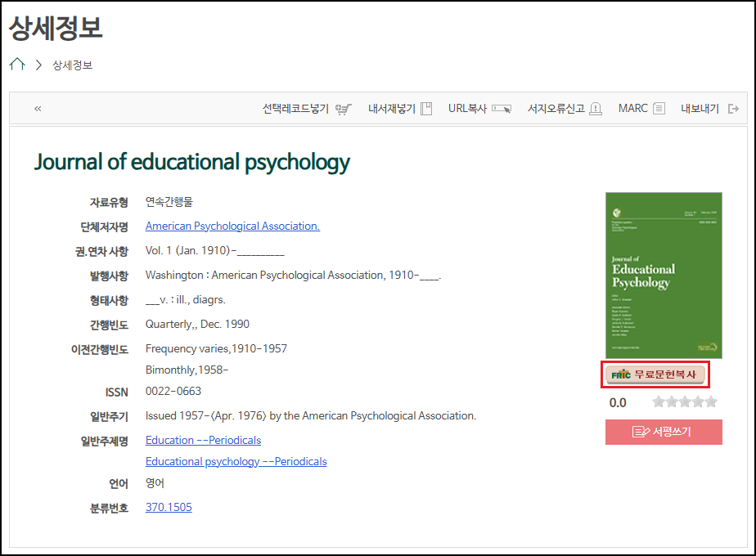Click the text Bimonthly,1958-
Screen dimensions: 756x556
click(x=187, y=370)
